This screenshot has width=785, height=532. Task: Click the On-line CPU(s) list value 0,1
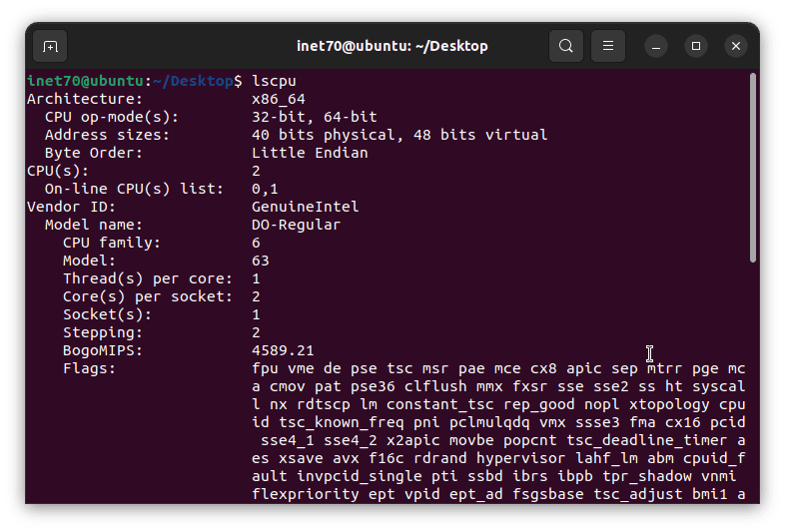coord(265,190)
